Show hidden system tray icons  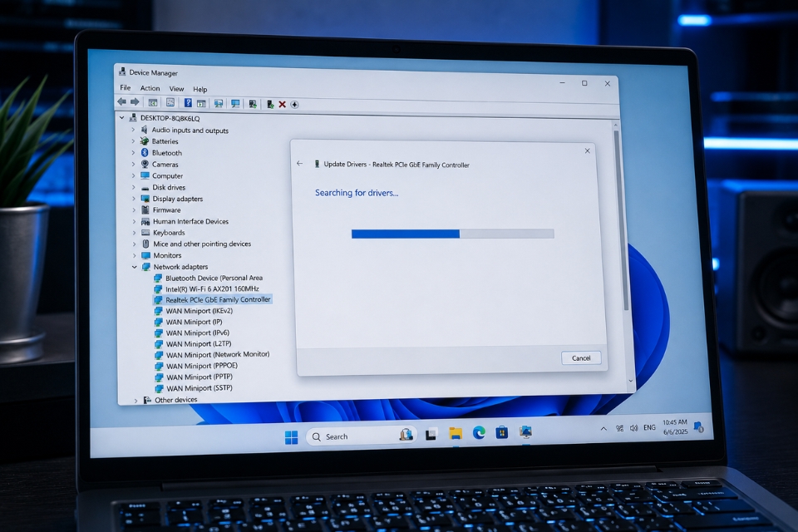(603, 429)
